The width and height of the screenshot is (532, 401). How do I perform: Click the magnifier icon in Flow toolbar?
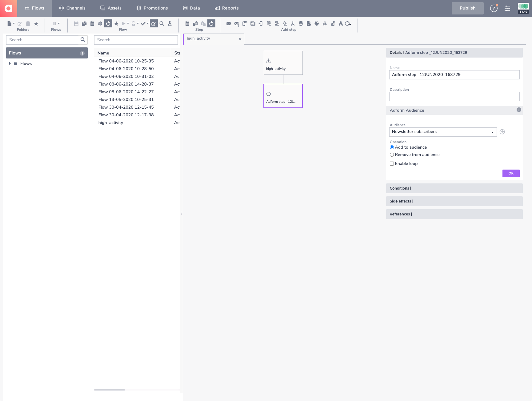162,24
